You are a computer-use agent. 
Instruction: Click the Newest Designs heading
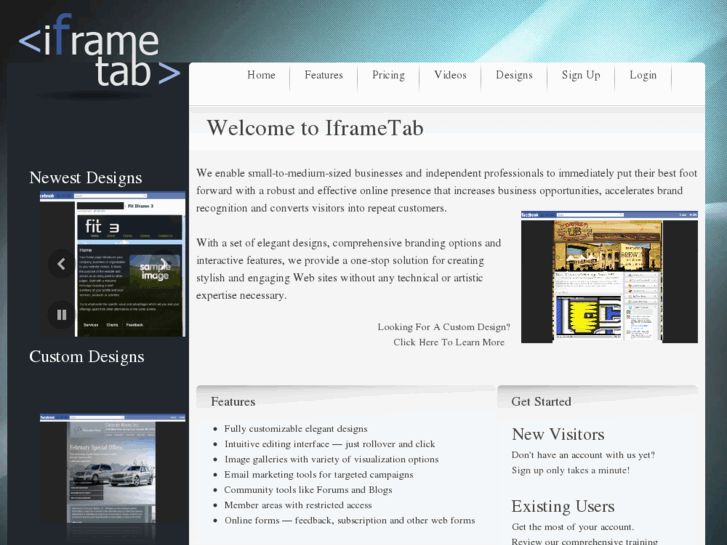[86, 178]
